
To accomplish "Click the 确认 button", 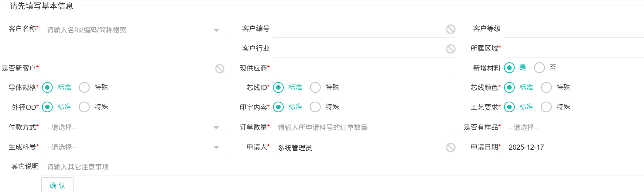I will pyautogui.click(x=57, y=185).
